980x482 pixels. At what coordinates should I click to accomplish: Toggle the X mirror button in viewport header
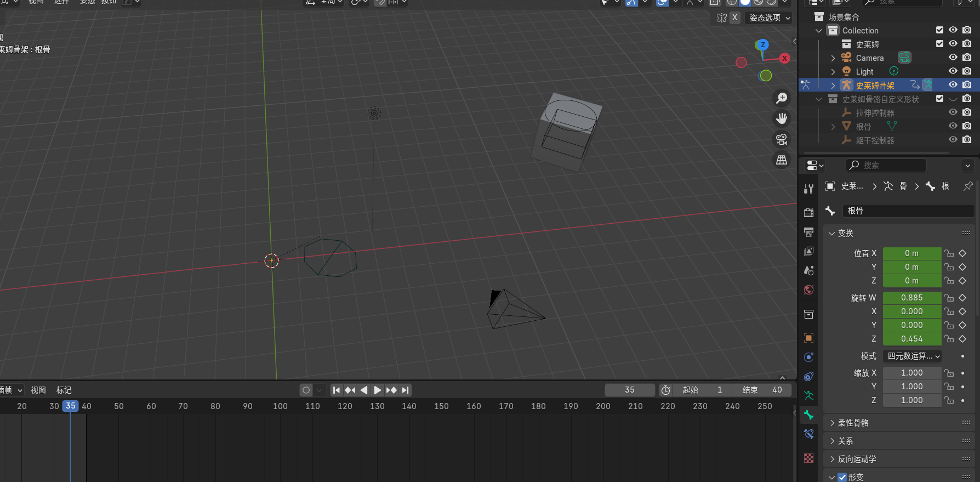(735, 18)
